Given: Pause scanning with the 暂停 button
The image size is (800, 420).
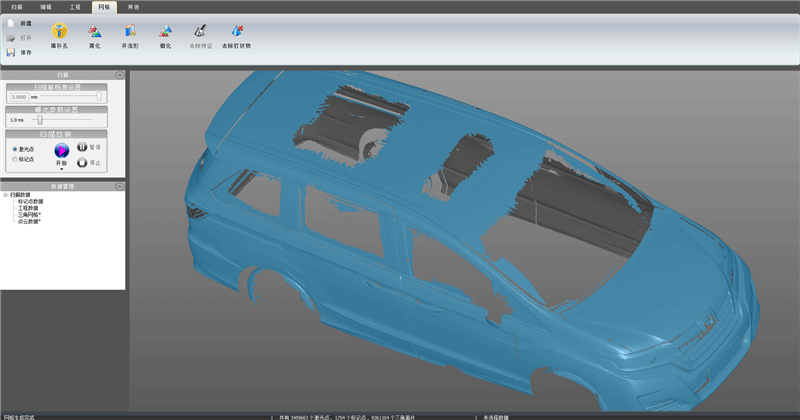Looking at the screenshot, I should coord(82,145).
